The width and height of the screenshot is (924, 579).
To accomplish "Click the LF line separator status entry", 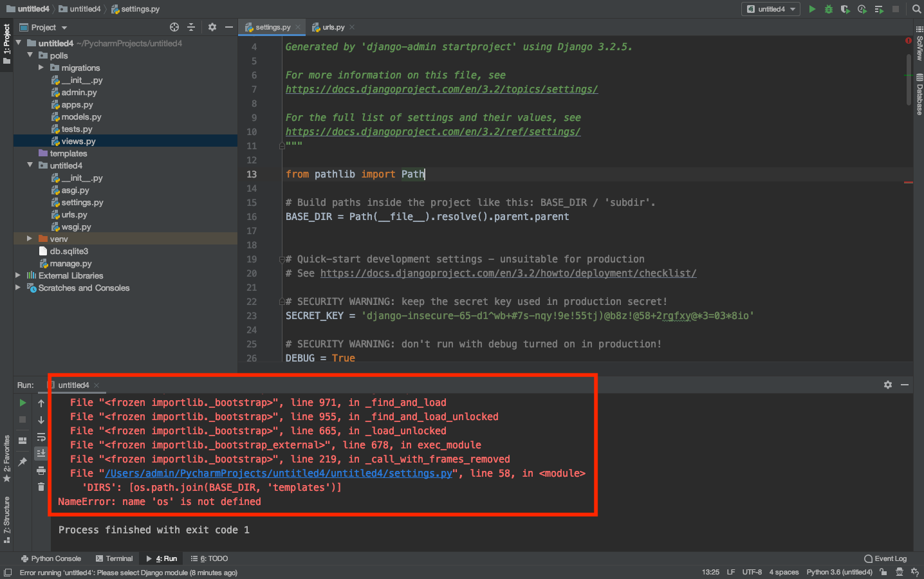I will coord(731,572).
